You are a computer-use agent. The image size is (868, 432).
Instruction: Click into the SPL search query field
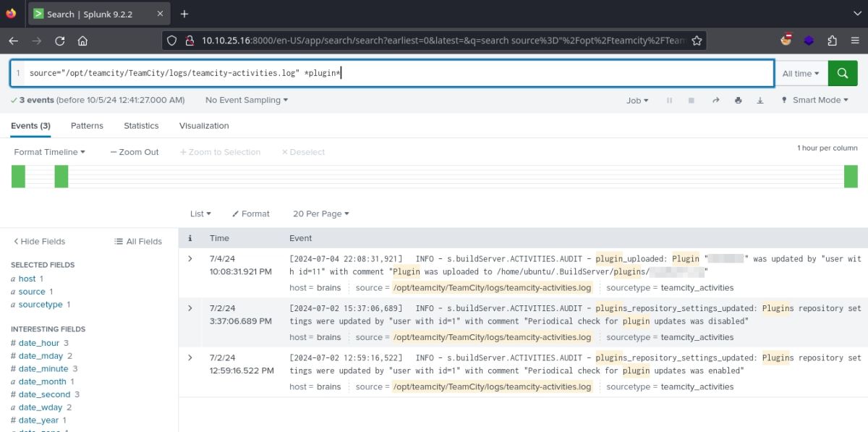pos(399,74)
